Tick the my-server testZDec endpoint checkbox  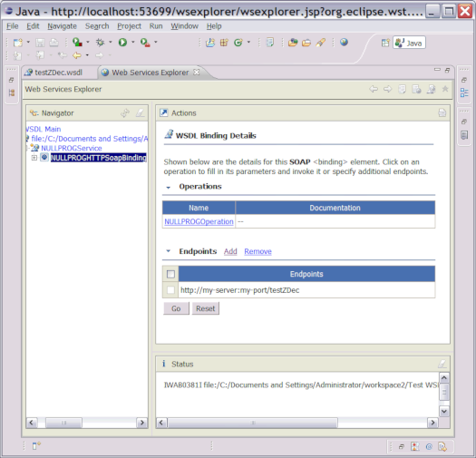(170, 289)
